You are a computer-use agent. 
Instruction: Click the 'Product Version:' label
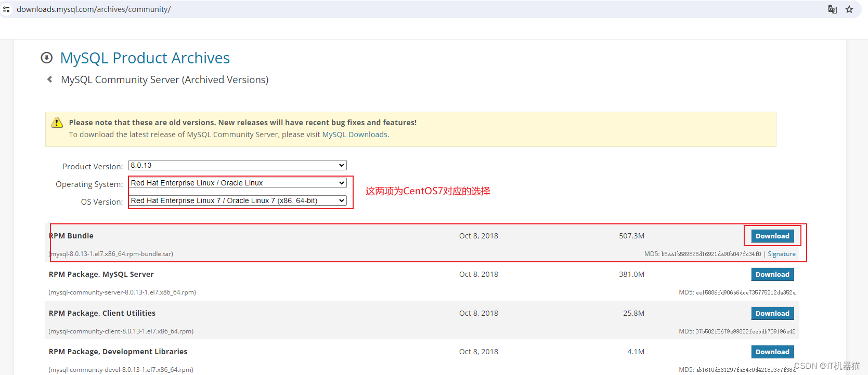(93, 166)
